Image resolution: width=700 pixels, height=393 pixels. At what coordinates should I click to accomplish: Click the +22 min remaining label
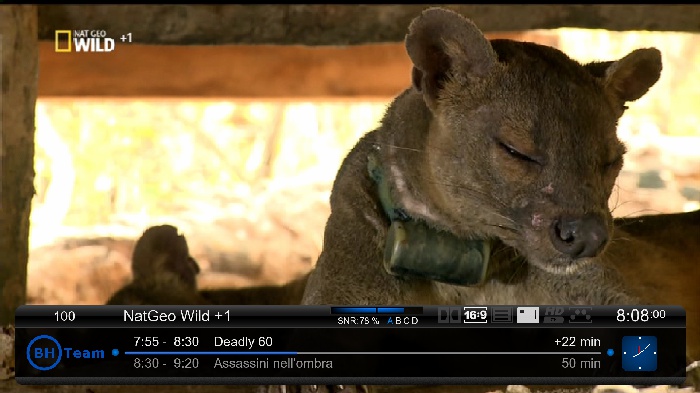[577, 342]
